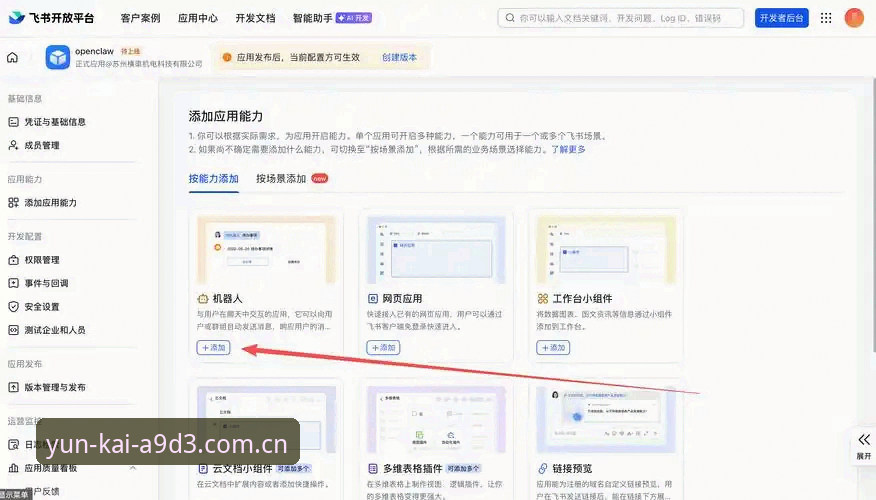
Task: Switch to the 按能力添加 tab
Action: point(213,179)
